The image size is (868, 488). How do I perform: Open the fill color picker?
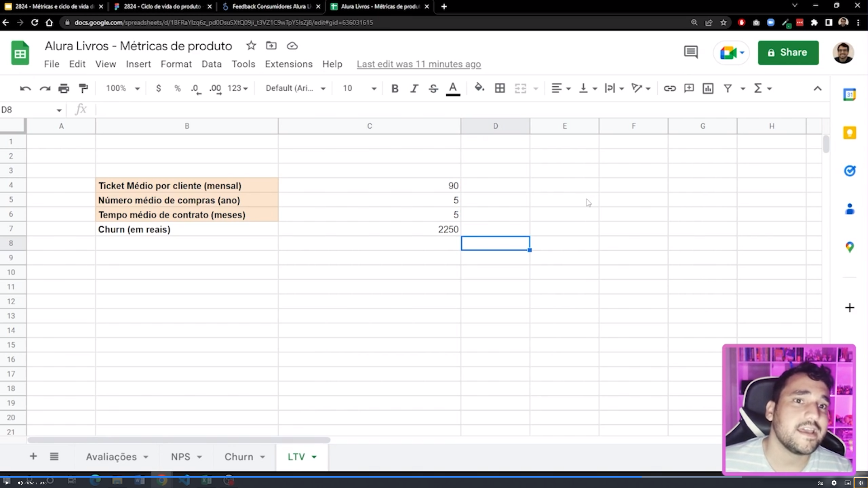point(479,88)
